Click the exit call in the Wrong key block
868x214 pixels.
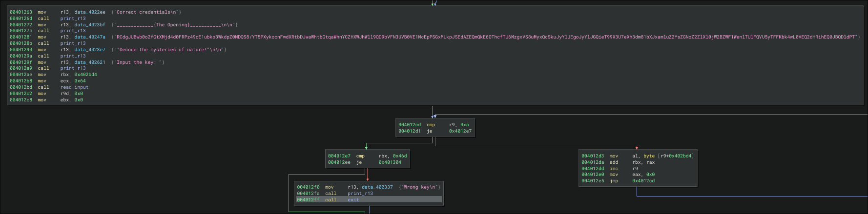353,200
